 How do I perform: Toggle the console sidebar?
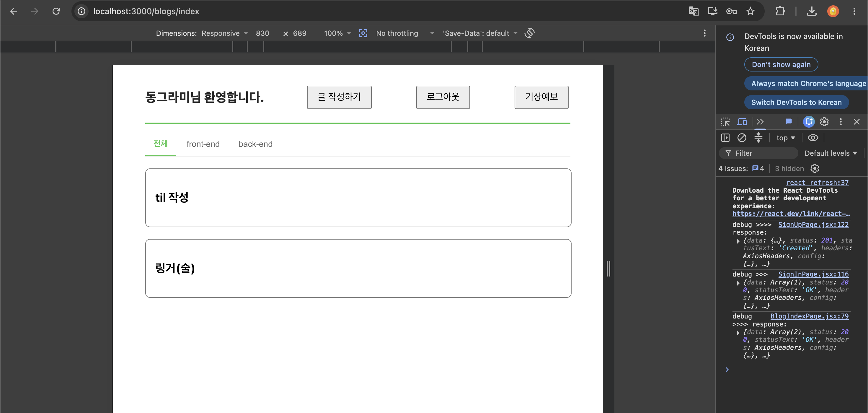click(x=725, y=138)
